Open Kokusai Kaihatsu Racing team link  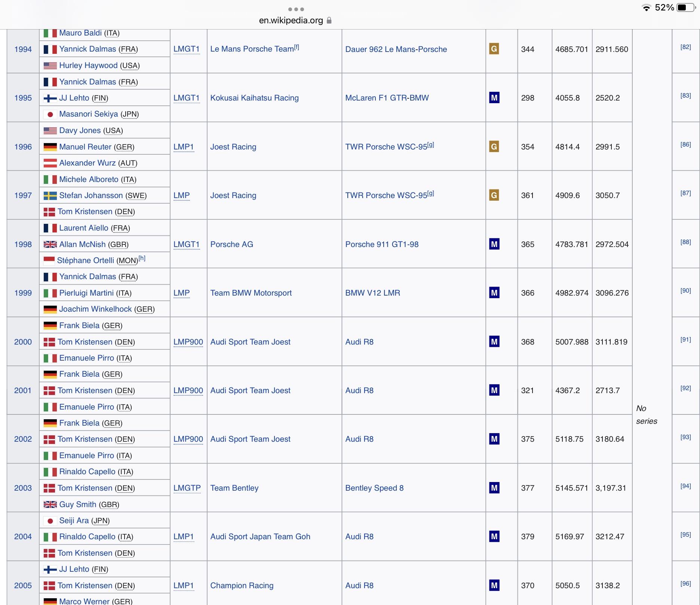(254, 98)
